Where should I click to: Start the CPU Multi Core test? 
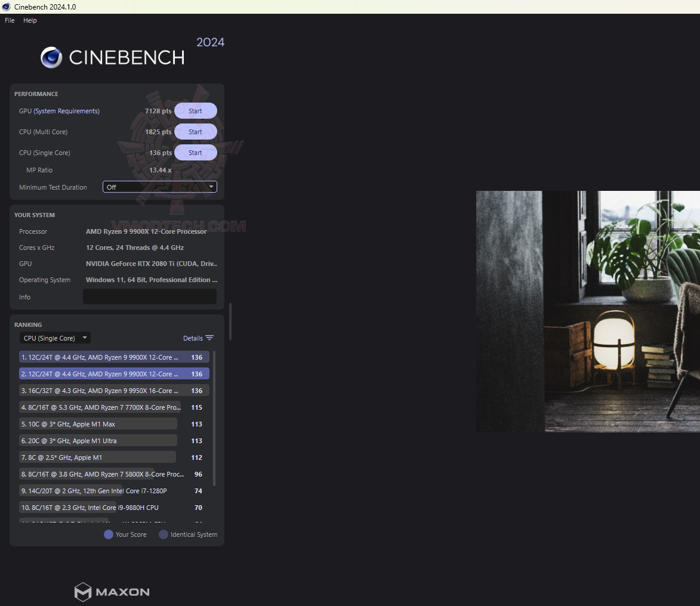(x=196, y=132)
